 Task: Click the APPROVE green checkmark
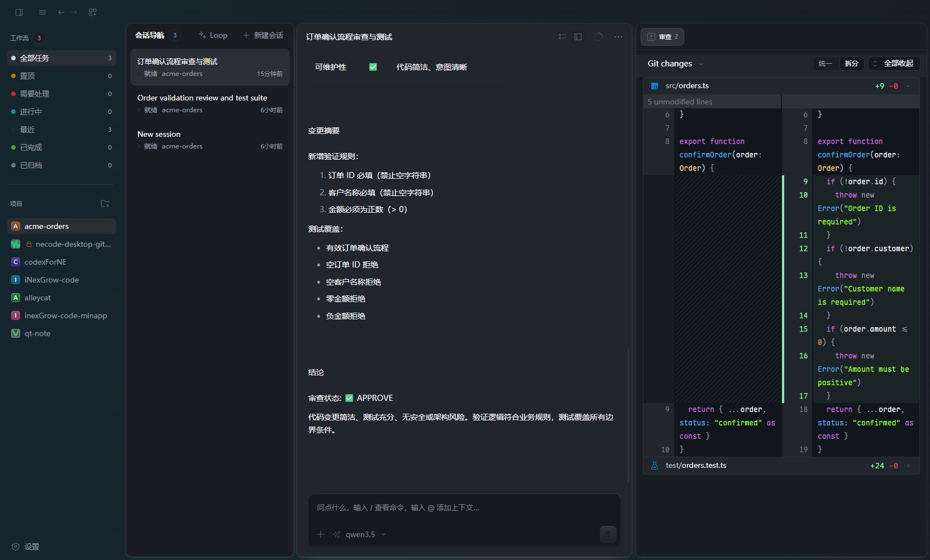pos(349,398)
